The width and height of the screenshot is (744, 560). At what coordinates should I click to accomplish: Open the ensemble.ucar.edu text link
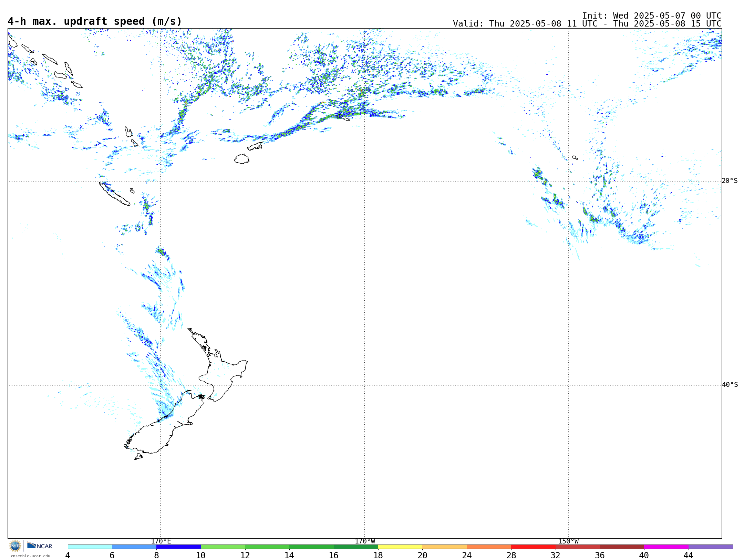tap(30, 556)
